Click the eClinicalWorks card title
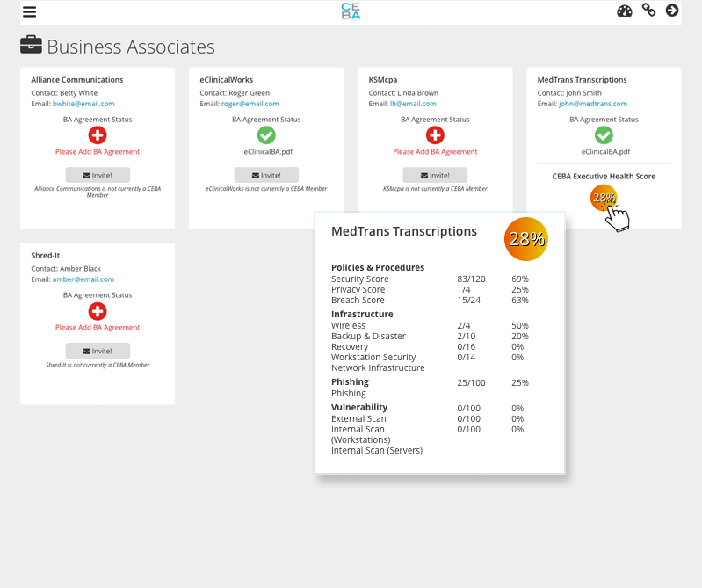The width and height of the screenshot is (702, 588). pyautogui.click(x=226, y=80)
